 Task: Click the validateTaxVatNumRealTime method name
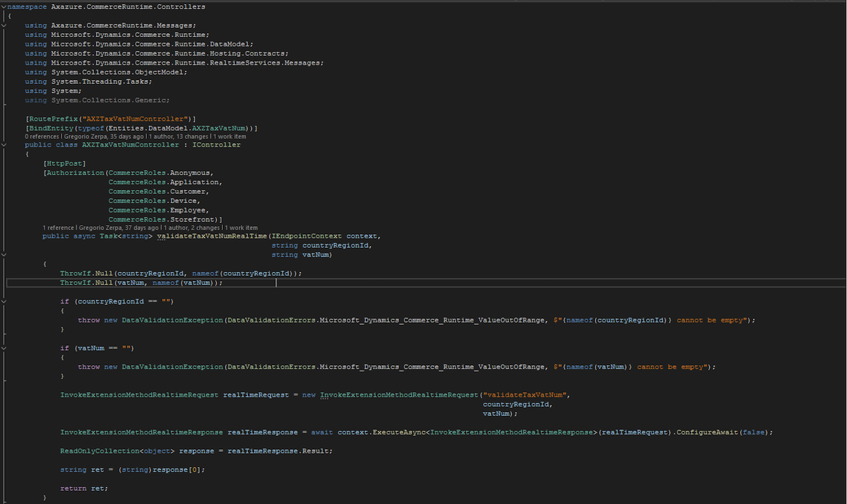(212, 236)
